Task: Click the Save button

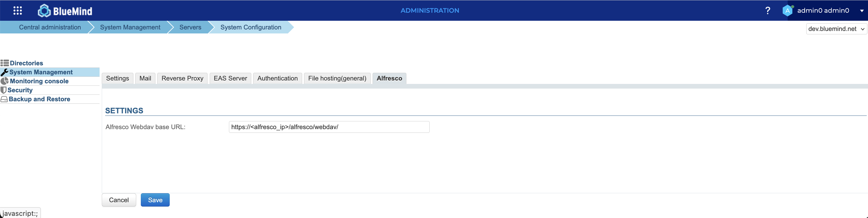Action: coord(155,200)
